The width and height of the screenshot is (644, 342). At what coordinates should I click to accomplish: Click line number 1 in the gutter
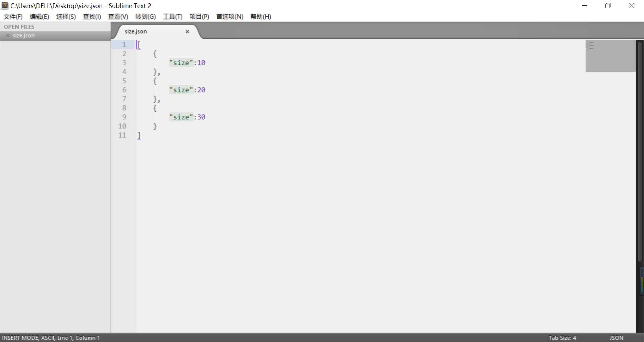pos(124,45)
